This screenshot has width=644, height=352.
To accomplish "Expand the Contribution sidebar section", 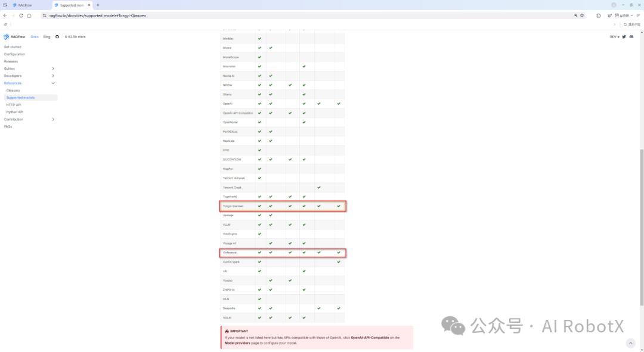I will [53, 119].
